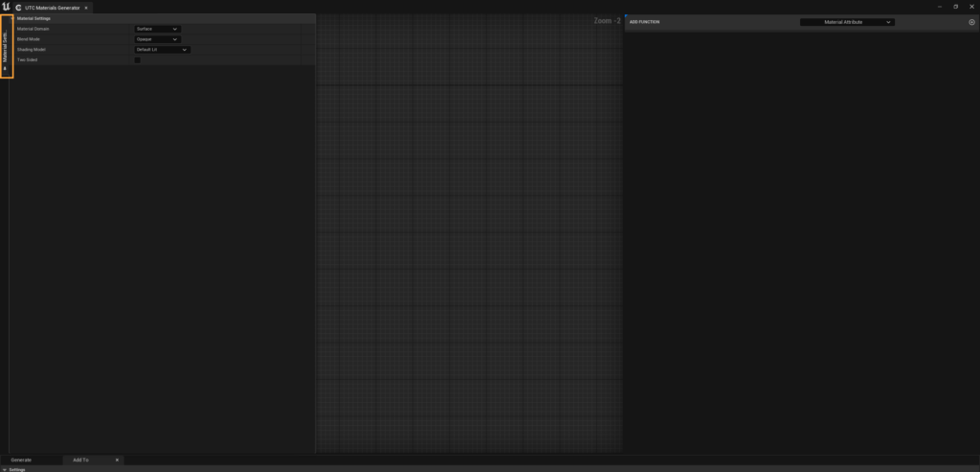980x472 pixels.
Task: Click the pin icon on the sidebar tab
Action: point(5,68)
